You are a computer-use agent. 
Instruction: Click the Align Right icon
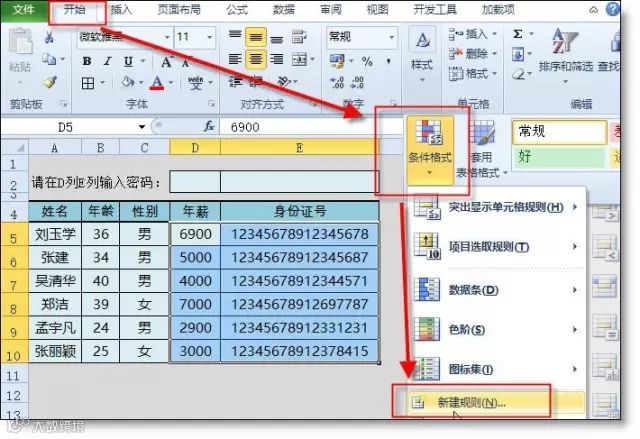(x=277, y=60)
